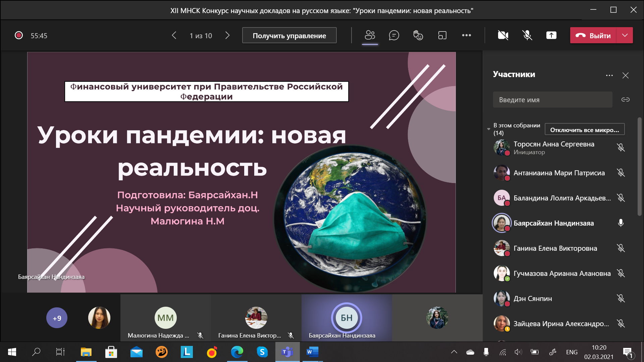
Task: Click the БН Баярсайхан Нандинзаяа tile
Action: 347,318
